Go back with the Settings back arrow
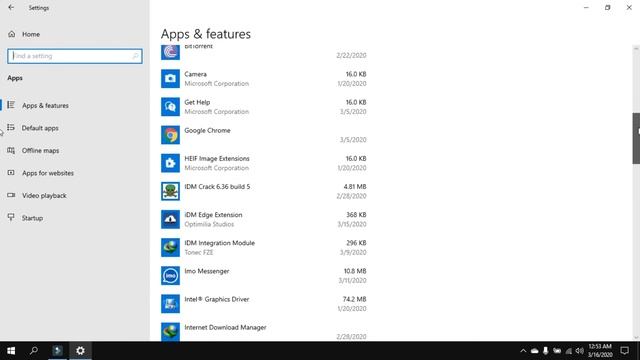 tap(11, 7)
